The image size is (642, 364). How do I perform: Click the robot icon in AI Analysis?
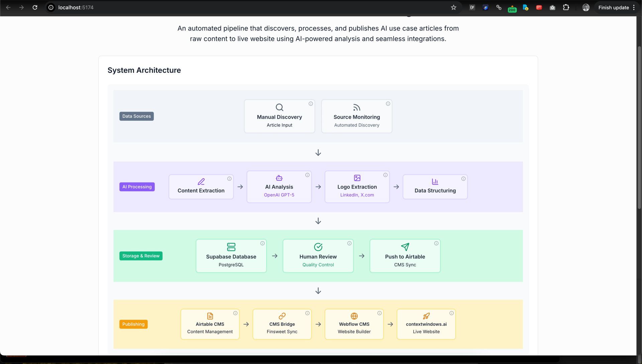(x=279, y=178)
